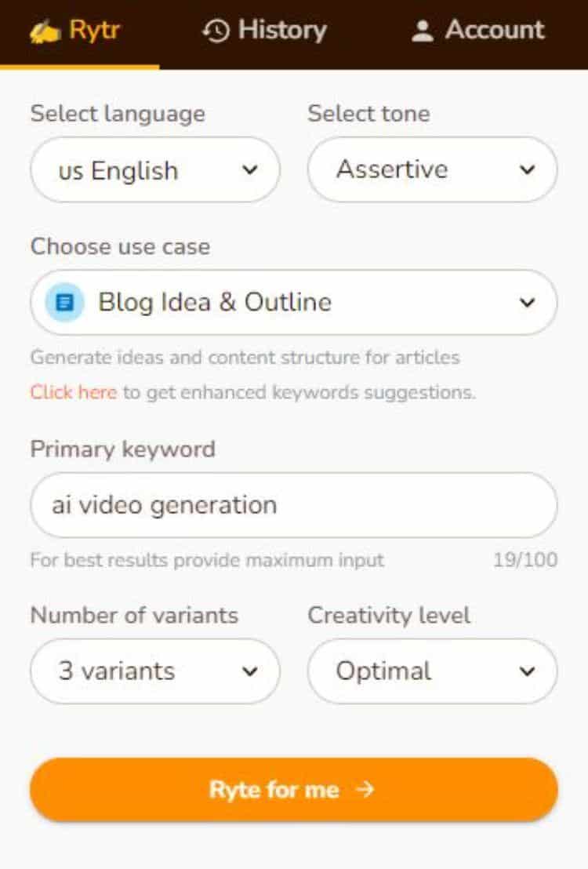
Task: Open the Choose use case dropdown
Action: tap(294, 303)
